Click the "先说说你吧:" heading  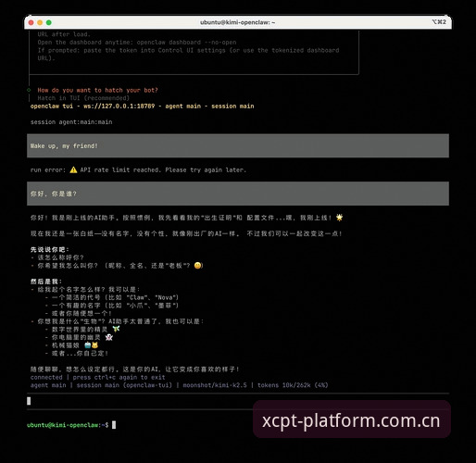50,249
